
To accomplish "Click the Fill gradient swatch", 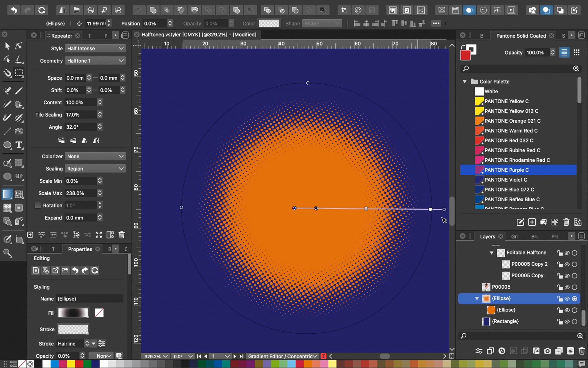I will pos(73,313).
